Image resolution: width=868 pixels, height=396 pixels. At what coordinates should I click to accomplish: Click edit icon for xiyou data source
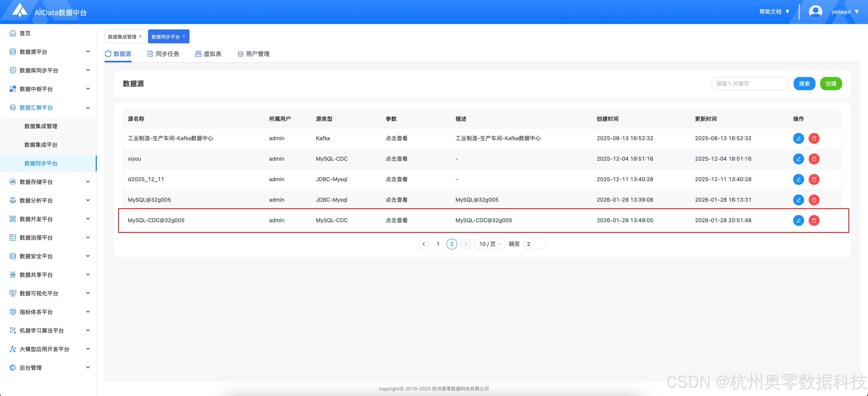(x=798, y=159)
